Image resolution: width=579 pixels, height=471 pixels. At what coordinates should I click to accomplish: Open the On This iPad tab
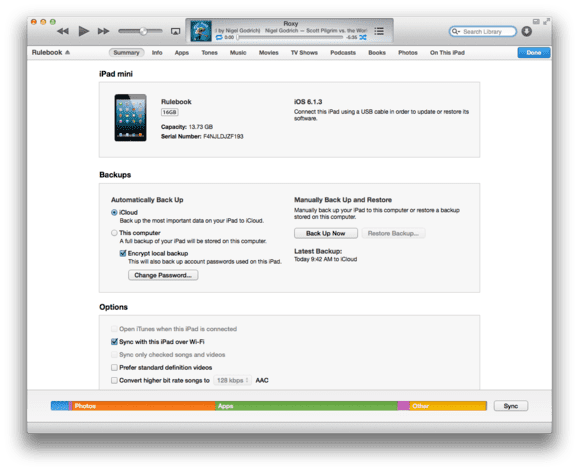[x=447, y=52]
